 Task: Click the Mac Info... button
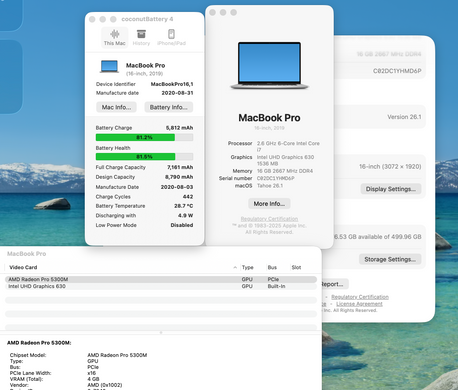pyautogui.click(x=116, y=107)
